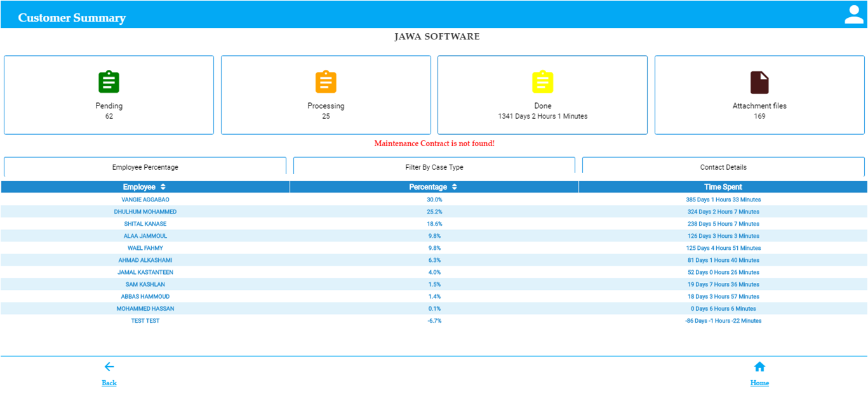Click the Processing label
The height and width of the screenshot is (396, 868).
click(x=326, y=106)
